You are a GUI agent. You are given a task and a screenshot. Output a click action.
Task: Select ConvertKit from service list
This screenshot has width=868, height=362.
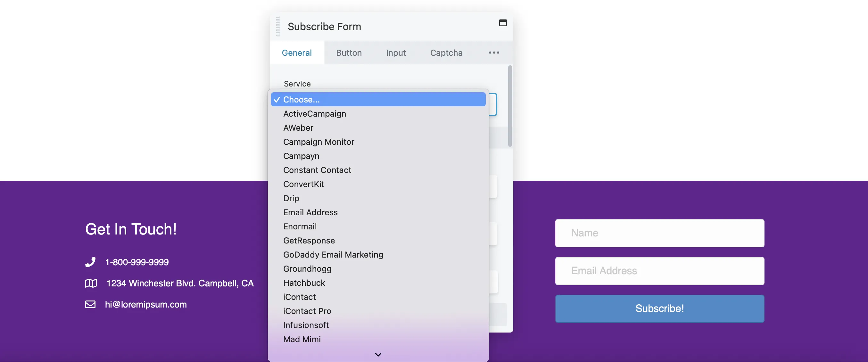(303, 184)
